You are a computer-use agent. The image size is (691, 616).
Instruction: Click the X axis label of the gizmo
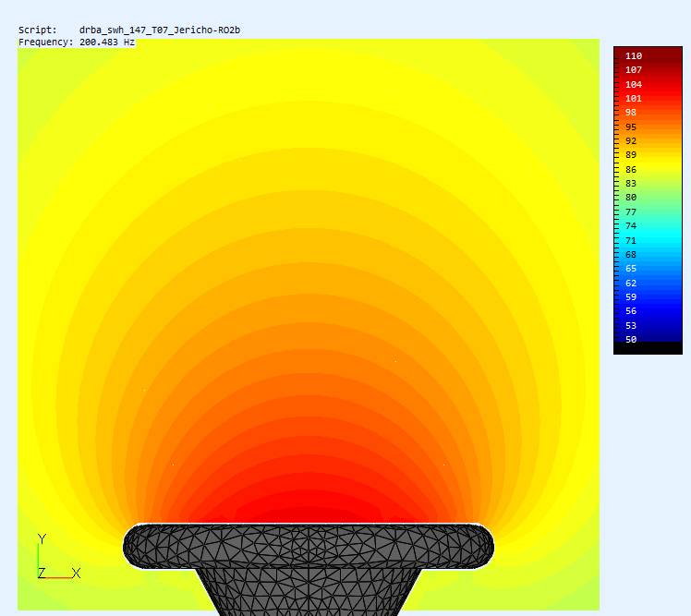click(x=76, y=574)
